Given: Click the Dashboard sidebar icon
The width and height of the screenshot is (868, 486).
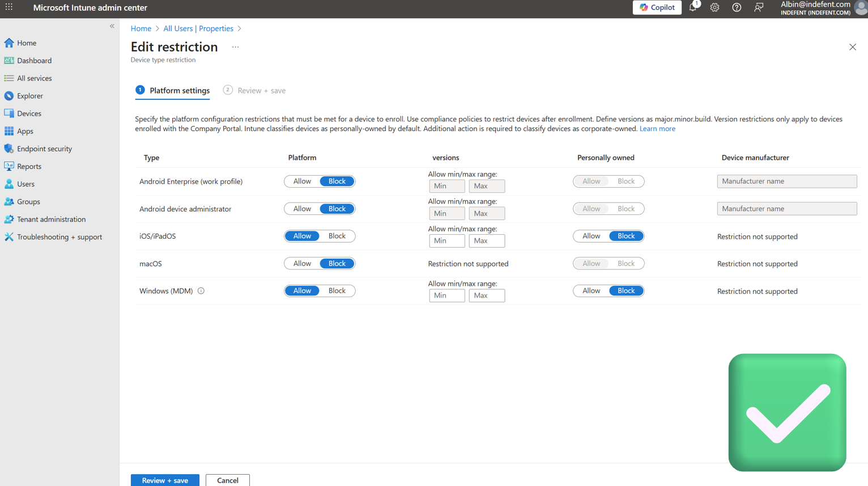Looking at the screenshot, I should point(9,60).
